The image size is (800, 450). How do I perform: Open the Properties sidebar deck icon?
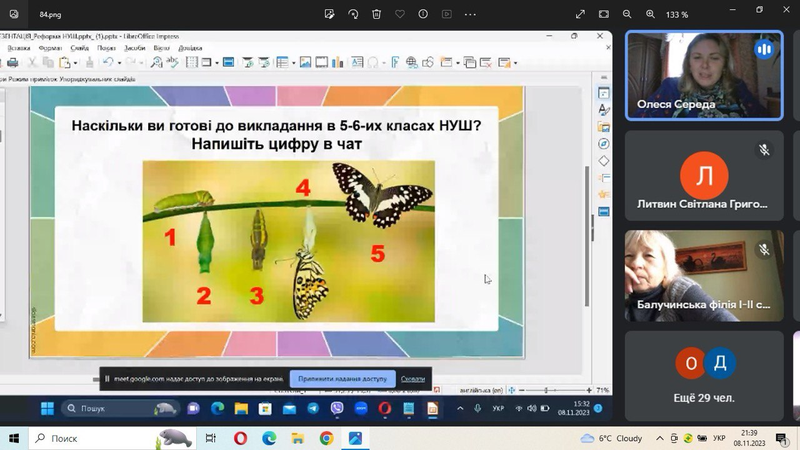pos(604,93)
